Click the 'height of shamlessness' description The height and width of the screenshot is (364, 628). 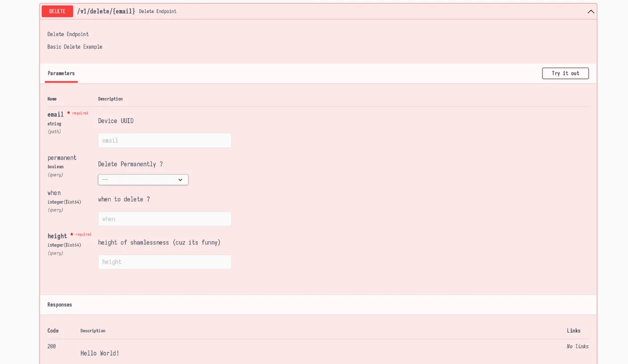pyautogui.click(x=159, y=243)
